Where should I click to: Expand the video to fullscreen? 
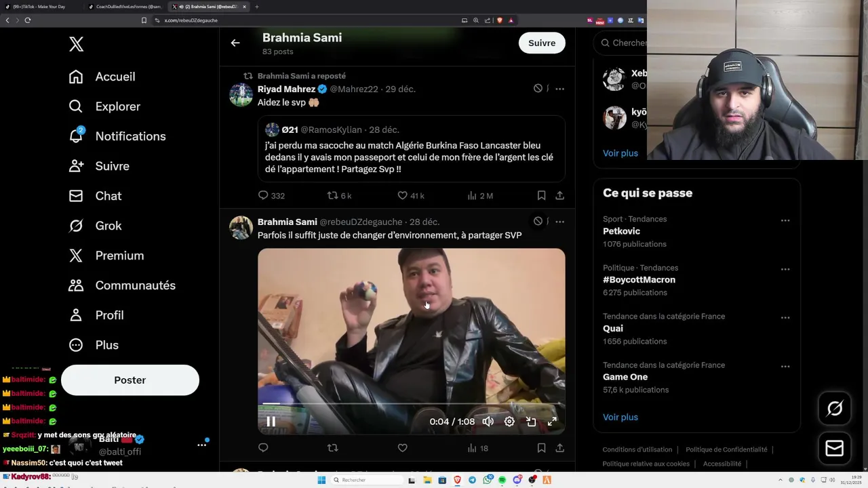point(552,422)
